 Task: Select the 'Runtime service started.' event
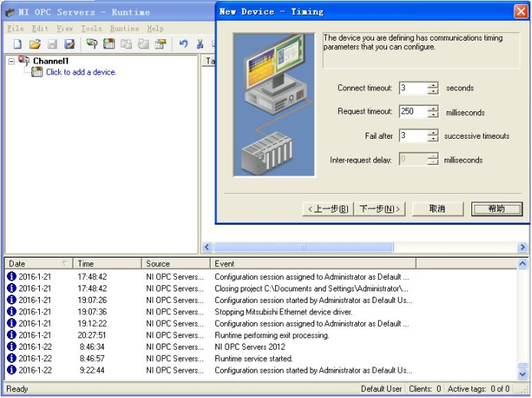pyautogui.click(x=254, y=358)
